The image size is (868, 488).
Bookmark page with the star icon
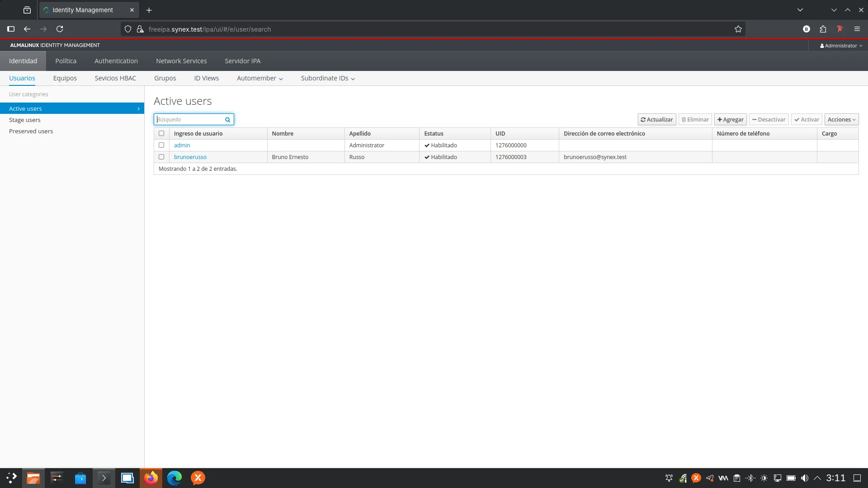[x=738, y=29]
